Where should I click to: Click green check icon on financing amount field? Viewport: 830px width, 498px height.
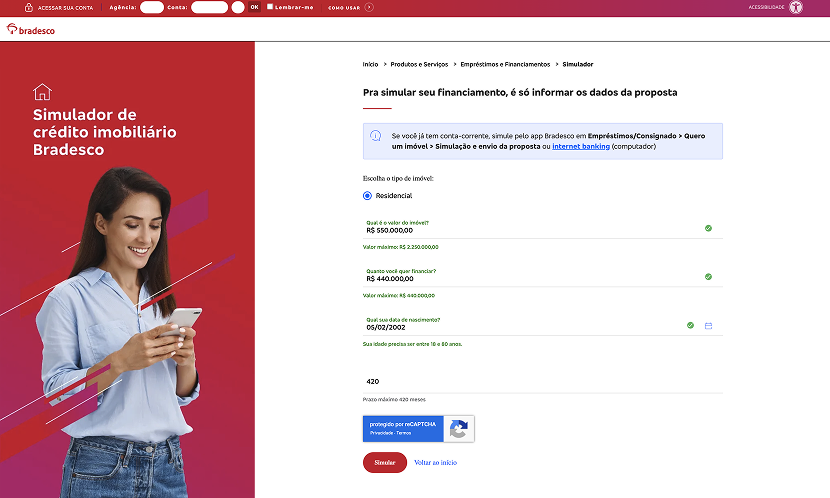(708, 277)
